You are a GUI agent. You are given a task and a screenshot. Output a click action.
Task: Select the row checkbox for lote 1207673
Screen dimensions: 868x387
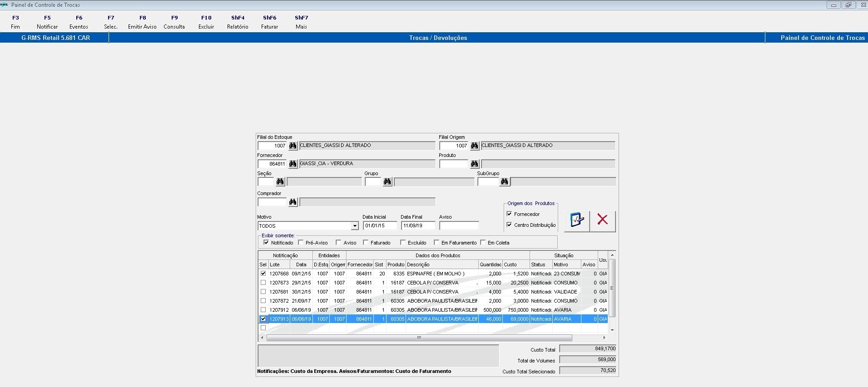tap(263, 283)
